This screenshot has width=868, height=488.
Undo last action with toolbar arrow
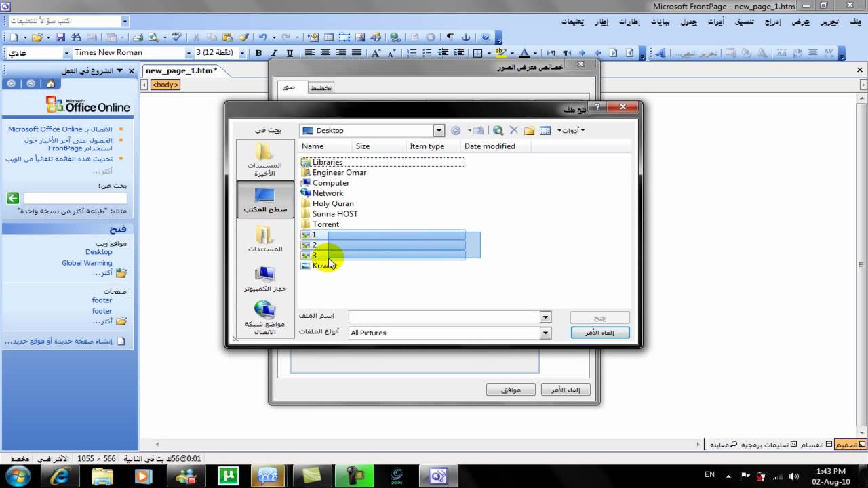262,37
